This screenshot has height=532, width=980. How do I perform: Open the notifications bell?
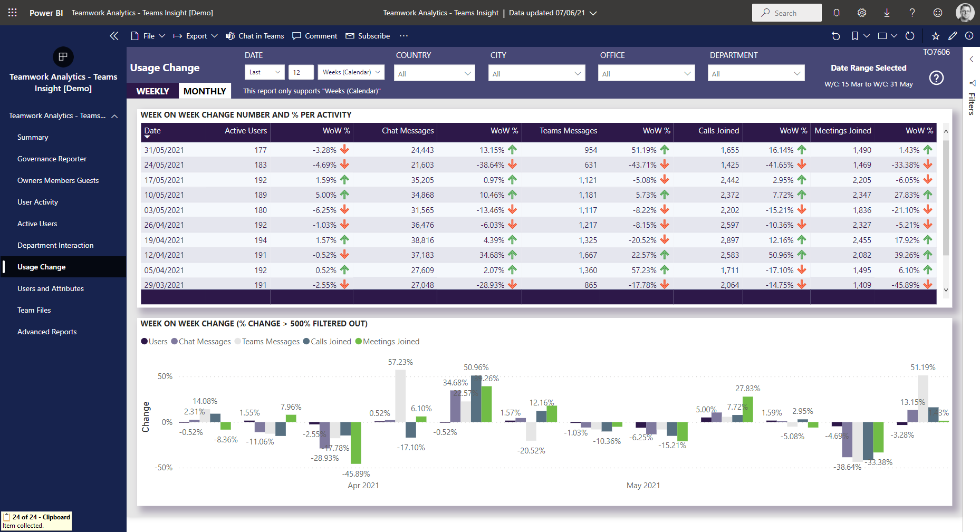(837, 13)
